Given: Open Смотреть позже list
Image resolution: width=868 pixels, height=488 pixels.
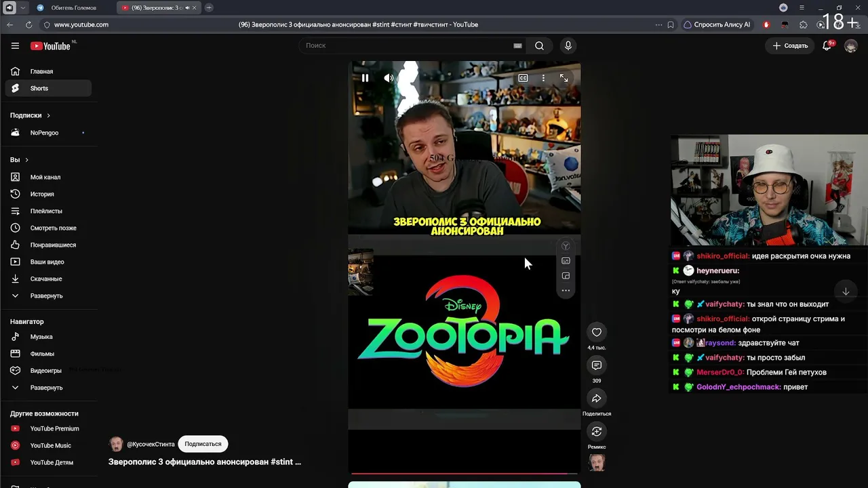Looking at the screenshot, I should pos(47,228).
